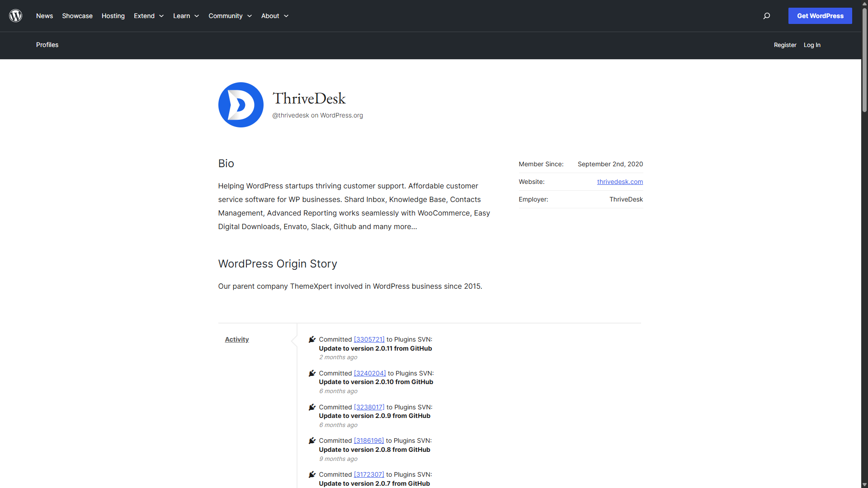
Task: Click the Register link
Action: pos(785,45)
